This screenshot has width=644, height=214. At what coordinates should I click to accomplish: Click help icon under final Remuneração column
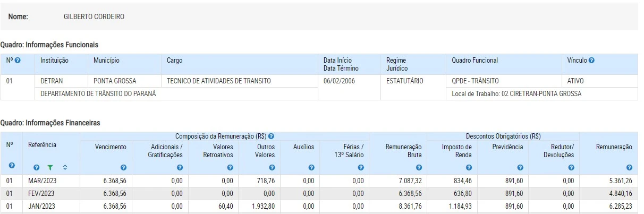tap(629, 168)
